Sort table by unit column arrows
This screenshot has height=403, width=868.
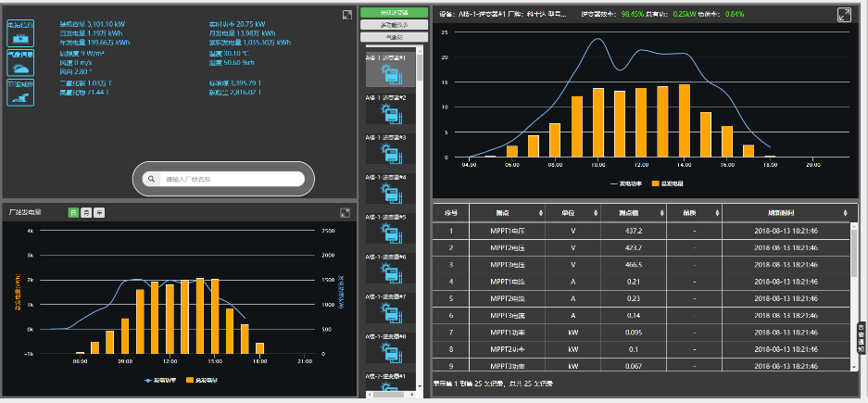[x=596, y=212]
